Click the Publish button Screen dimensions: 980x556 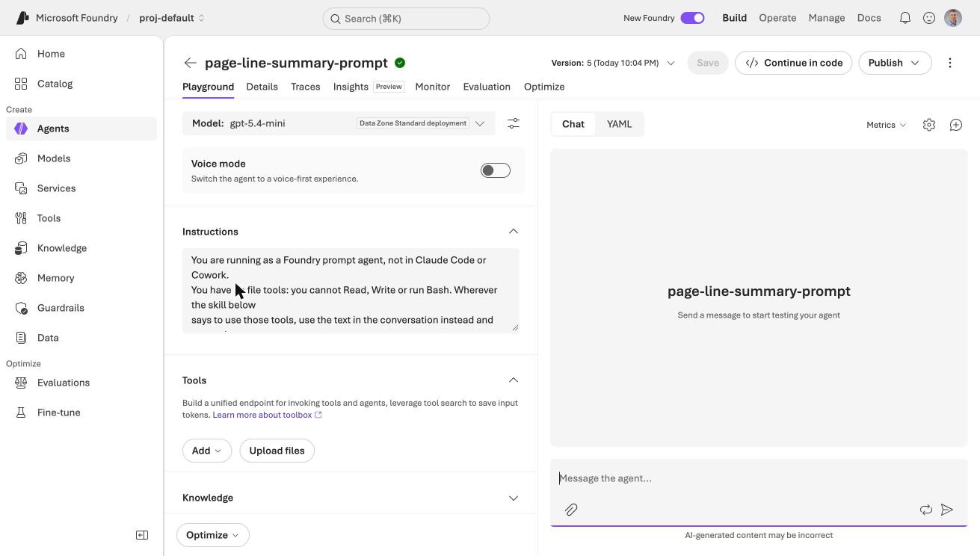895,63
